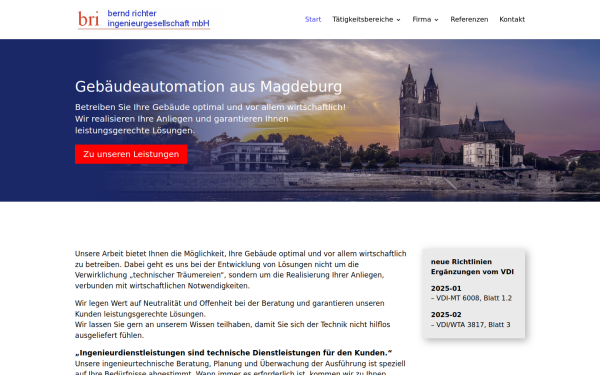Click sentence 'Wir lassen Sie gern an unserem Wissen'

(x=233, y=330)
